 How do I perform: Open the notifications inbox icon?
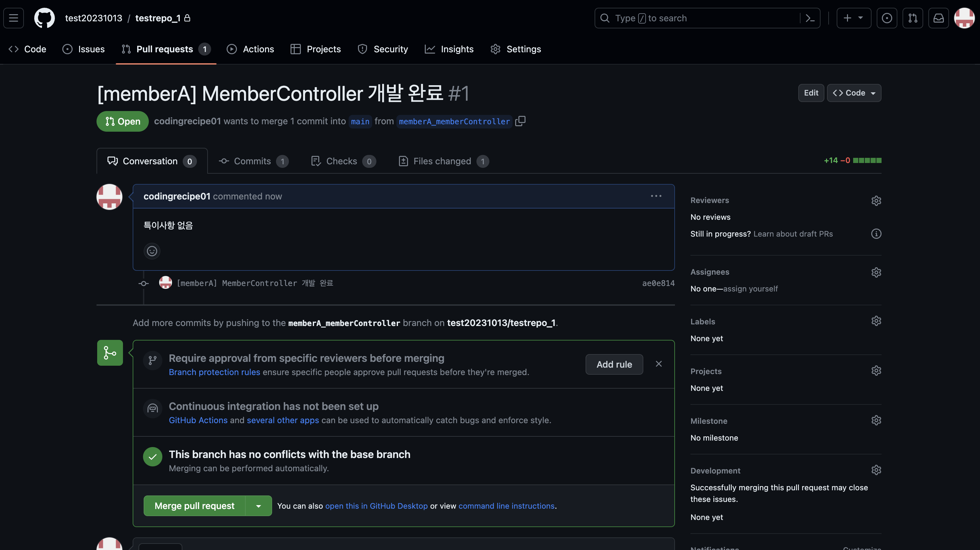938,18
